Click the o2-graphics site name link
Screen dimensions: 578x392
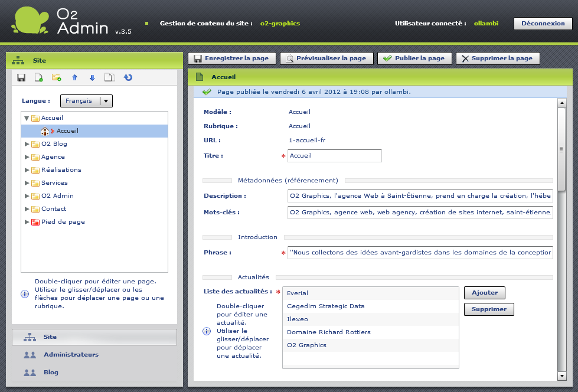coord(280,23)
